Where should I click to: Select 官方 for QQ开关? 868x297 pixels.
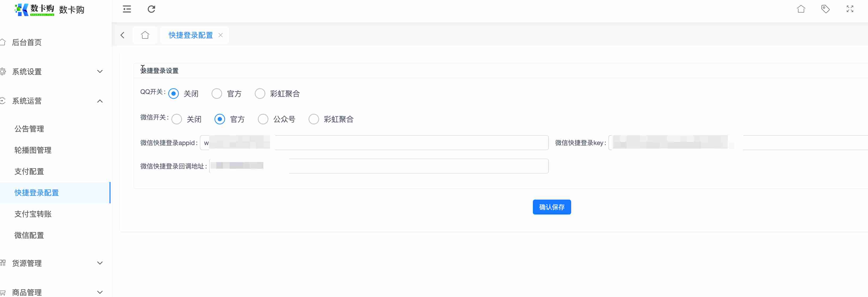(217, 93)
